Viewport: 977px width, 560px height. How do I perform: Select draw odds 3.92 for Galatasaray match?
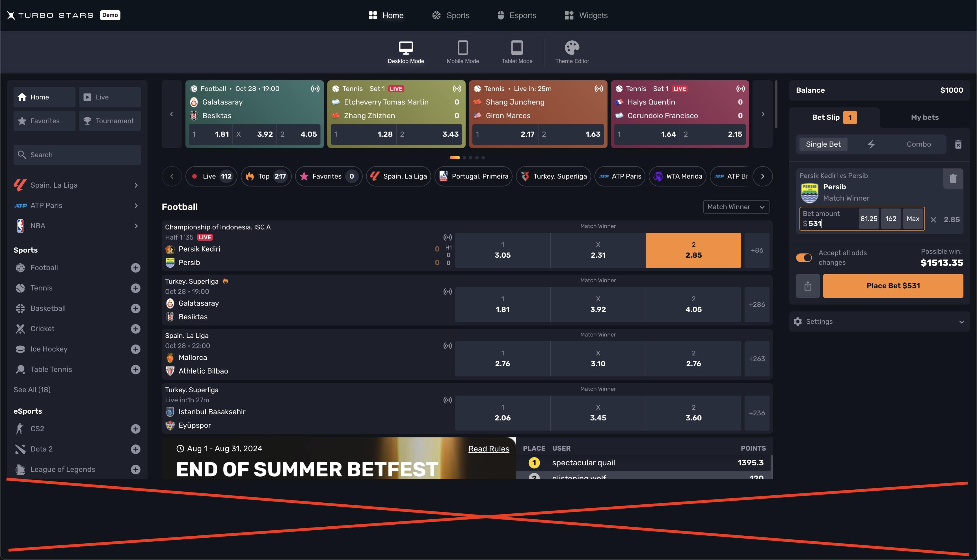(x=598, y=304)
